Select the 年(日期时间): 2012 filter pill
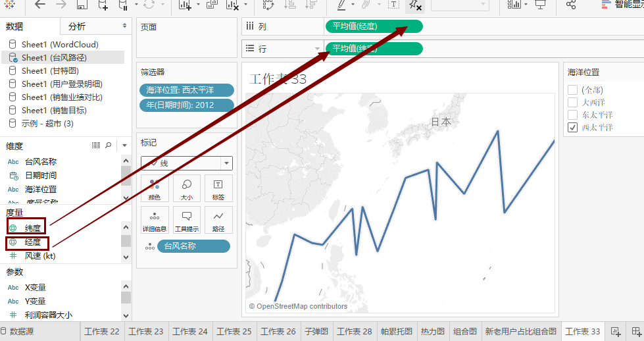The height and width of the screenshot is (341, 644). tap(187, 105)
